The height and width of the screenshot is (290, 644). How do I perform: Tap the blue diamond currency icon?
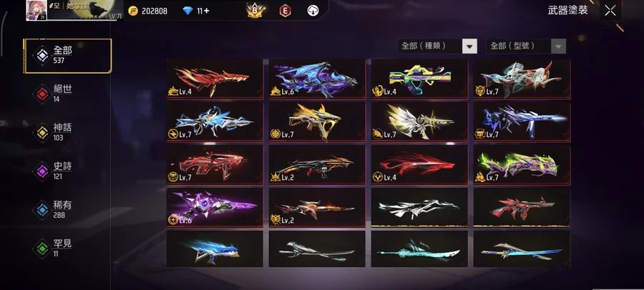point(187,11)
